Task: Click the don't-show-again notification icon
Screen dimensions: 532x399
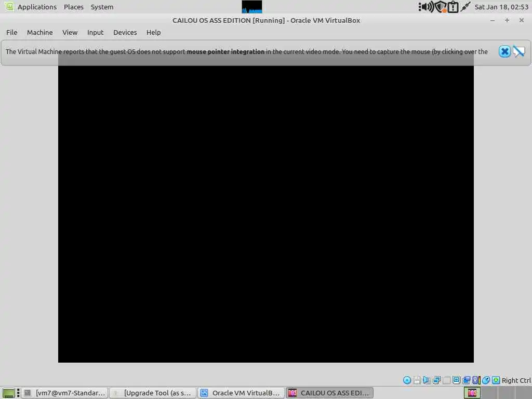Action: (519, 51)
